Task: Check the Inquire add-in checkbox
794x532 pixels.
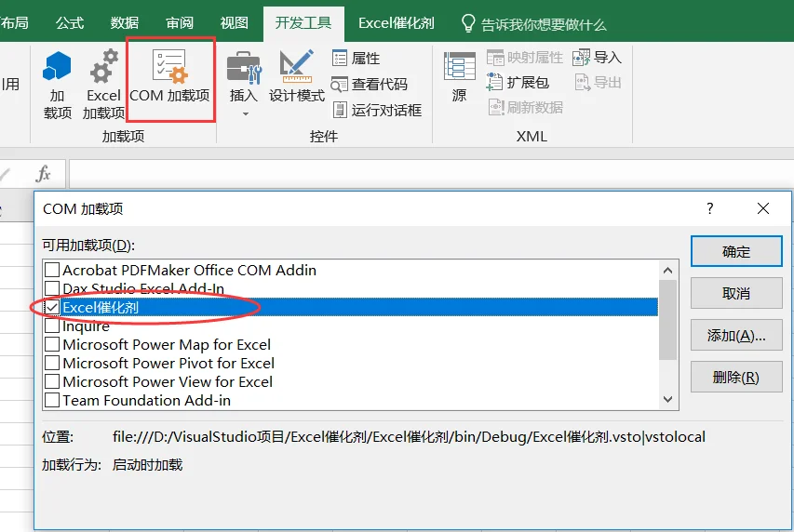Action: tap(52, 326)
